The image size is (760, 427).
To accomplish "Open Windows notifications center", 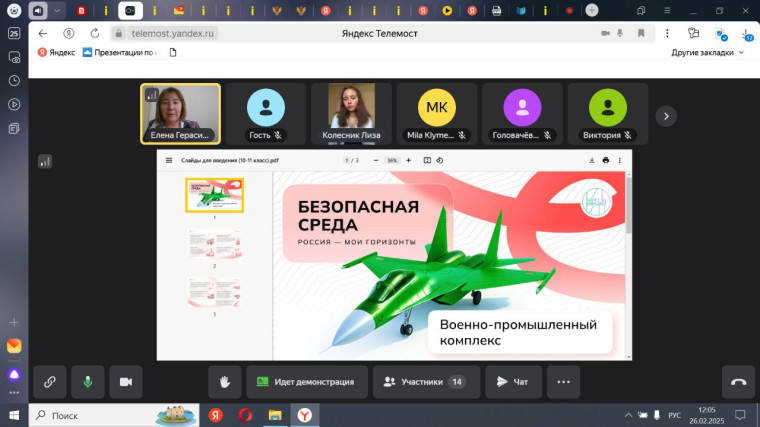I will tap(740, 415).
